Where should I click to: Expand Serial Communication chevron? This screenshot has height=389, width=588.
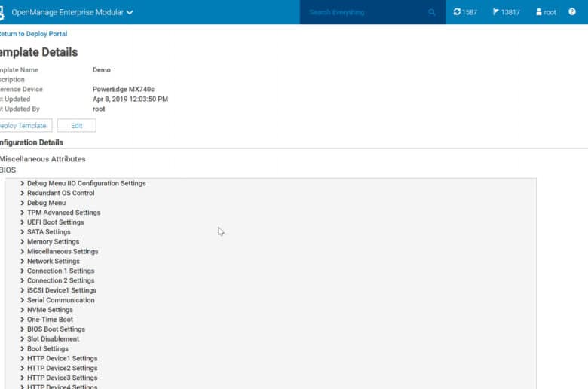coord(22,300)
